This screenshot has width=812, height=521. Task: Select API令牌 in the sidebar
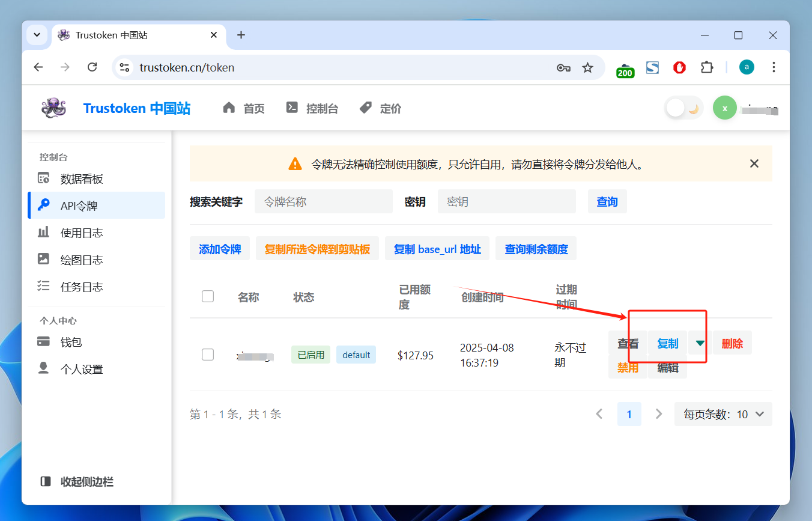[x=96, y=206]
